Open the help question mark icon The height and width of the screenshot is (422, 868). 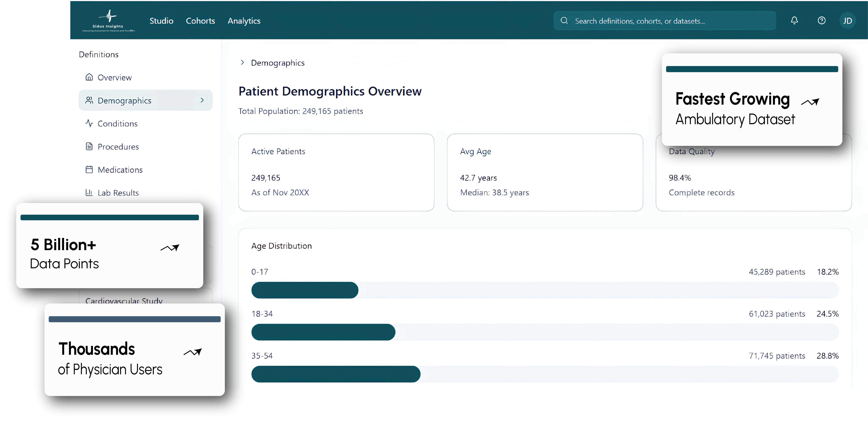click(822, 20)
